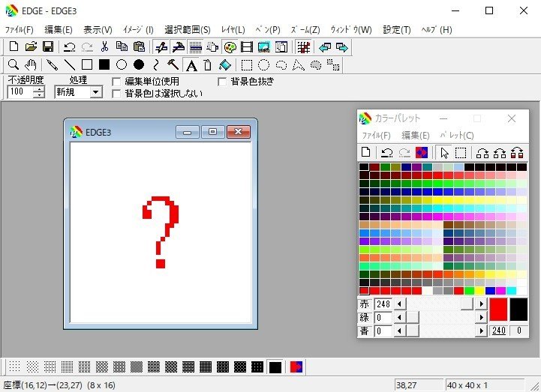Open ファイル(F) menu in カラーパレット window
Image resolution: width=541 pixels, height=392 pixels.
pos(376,136)
